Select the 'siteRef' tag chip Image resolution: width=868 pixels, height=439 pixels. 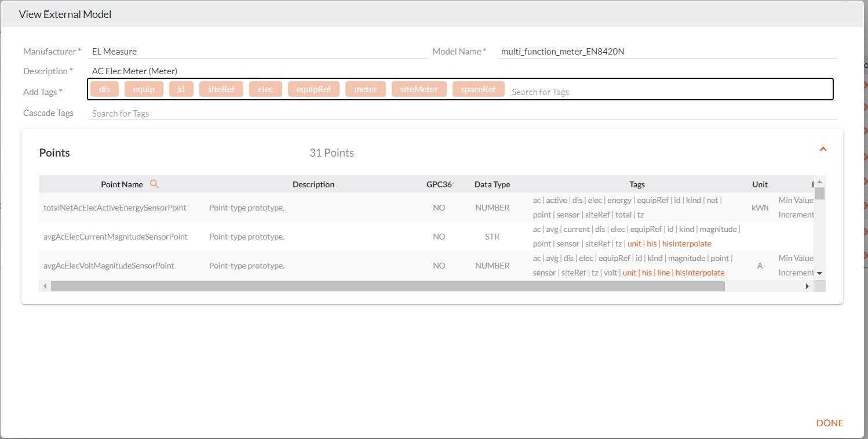coord(221,89)
